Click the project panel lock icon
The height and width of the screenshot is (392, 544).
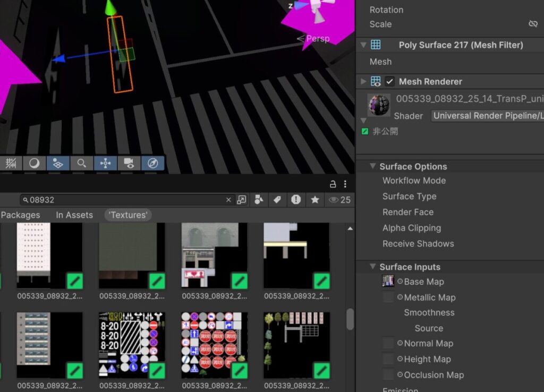333,184
